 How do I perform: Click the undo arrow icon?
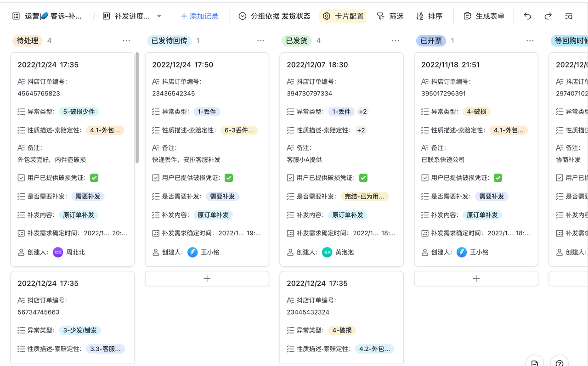[527, 16]
